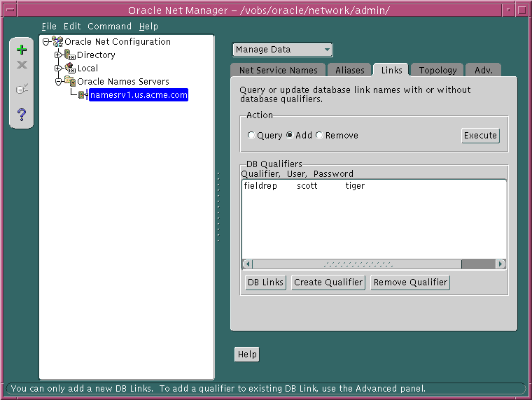Switch to the Links tab
This screenshot has width=532, height=400.
(391, 70)
